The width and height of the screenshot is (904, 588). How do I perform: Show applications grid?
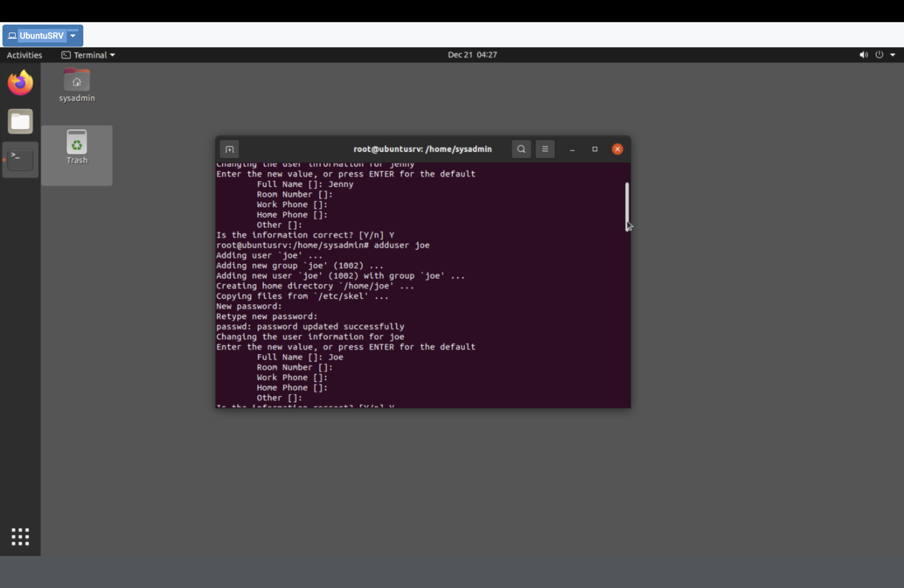click(x=20, y=536)
